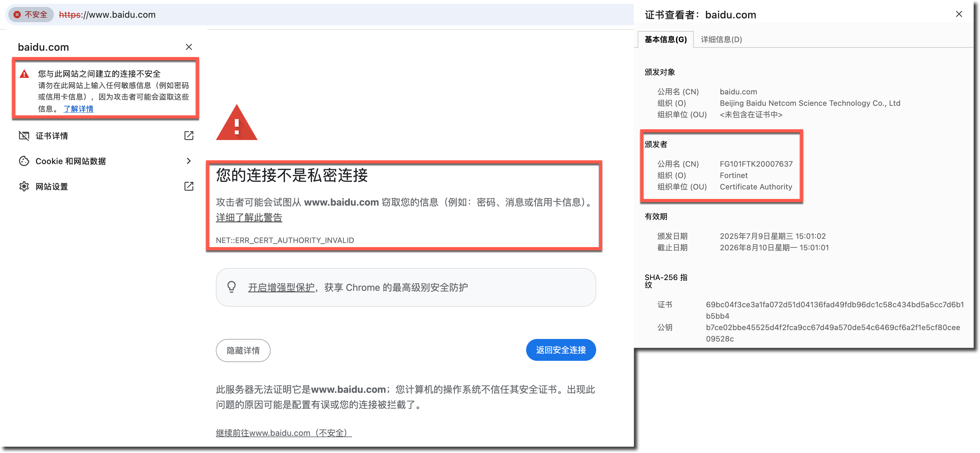Click the gear icon beside 网站设置
This screenshot has width=980, height=453.
click(x=24, y=186)
